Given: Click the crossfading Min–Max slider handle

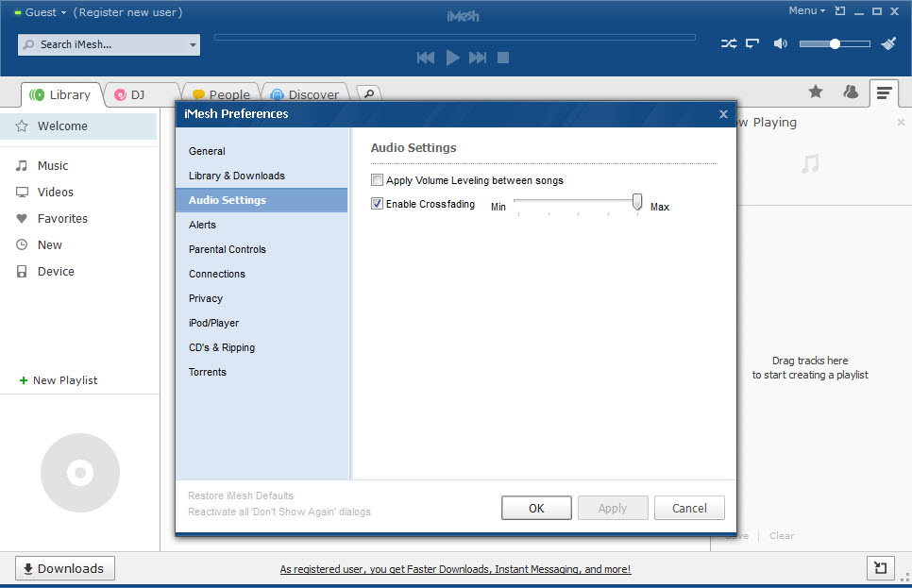Looking at the screenshot, I should click(637, 202).
